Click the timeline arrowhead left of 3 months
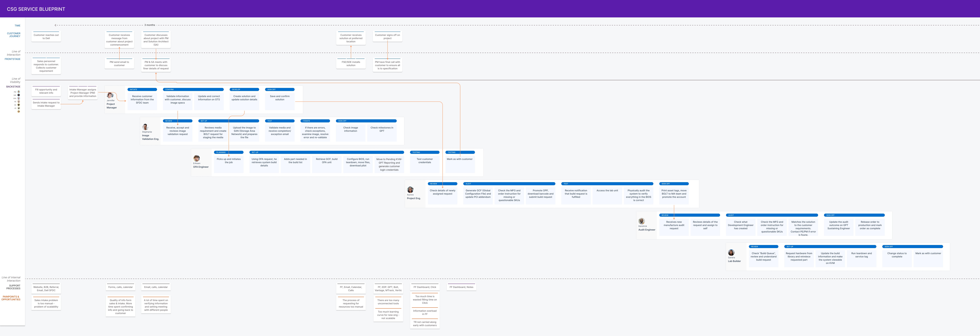The height and width of the screenshot is (336, 980). [55, 25]
